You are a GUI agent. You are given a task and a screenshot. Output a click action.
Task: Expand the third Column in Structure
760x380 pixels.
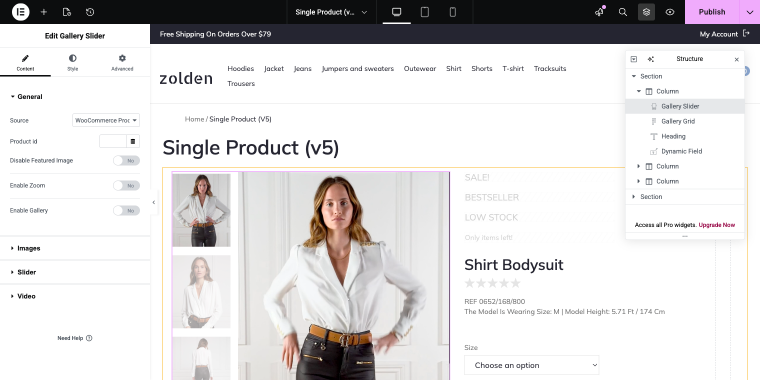coord(639,181)
